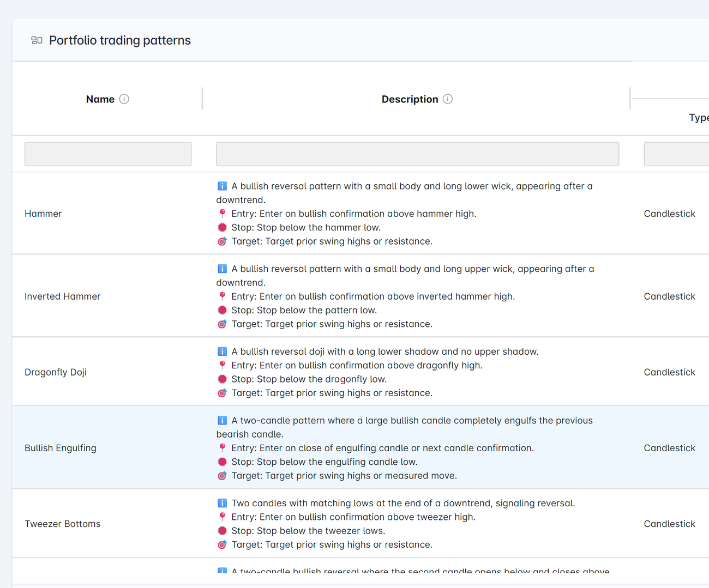709x588 pixels.
Task: Select the Inverted Hammer name cell
Action: [x=63, y=296]
